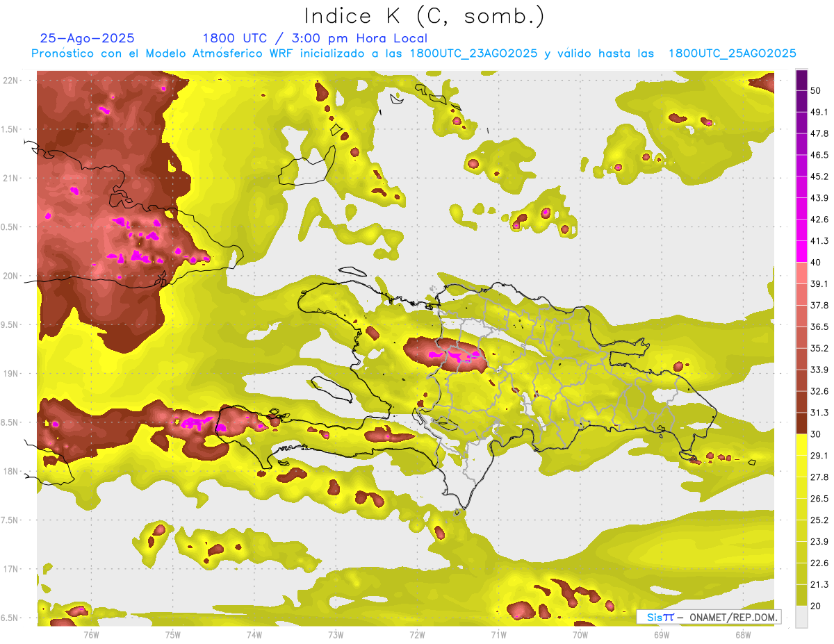Click the colorbar value 46.5
This screenshot has width=834, height=644.
(x=819, y=155)
